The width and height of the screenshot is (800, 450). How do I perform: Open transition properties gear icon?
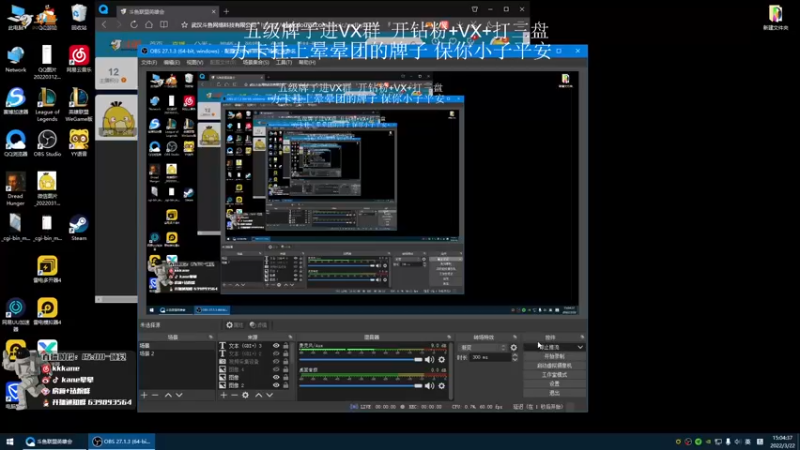514,347
